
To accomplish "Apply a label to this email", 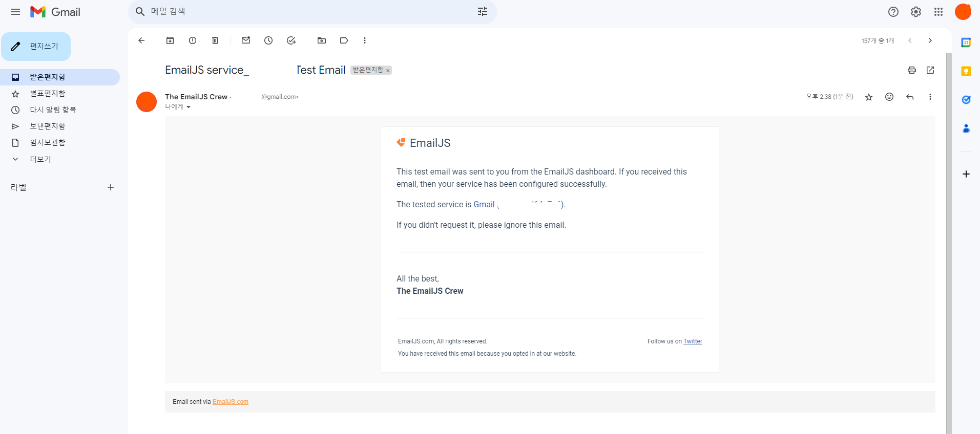I will coord(344,40).
